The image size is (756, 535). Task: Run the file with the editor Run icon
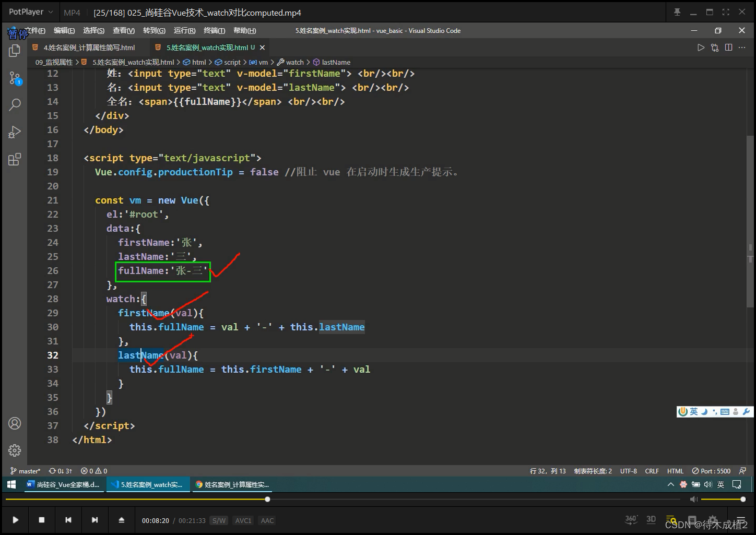(x=701, y=47)
